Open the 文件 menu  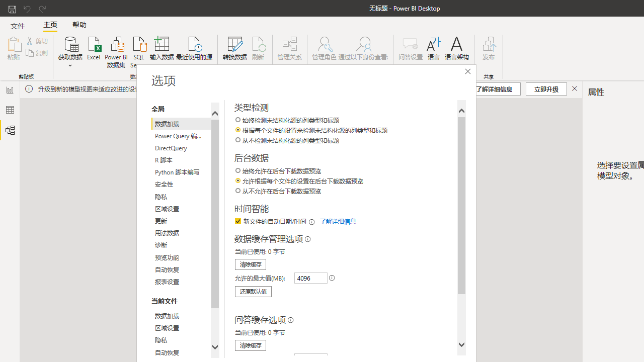coord(18,26)
